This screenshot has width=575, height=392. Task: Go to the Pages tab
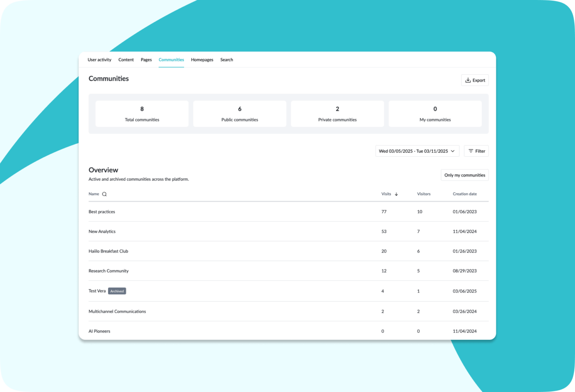(x=146, y=60)
